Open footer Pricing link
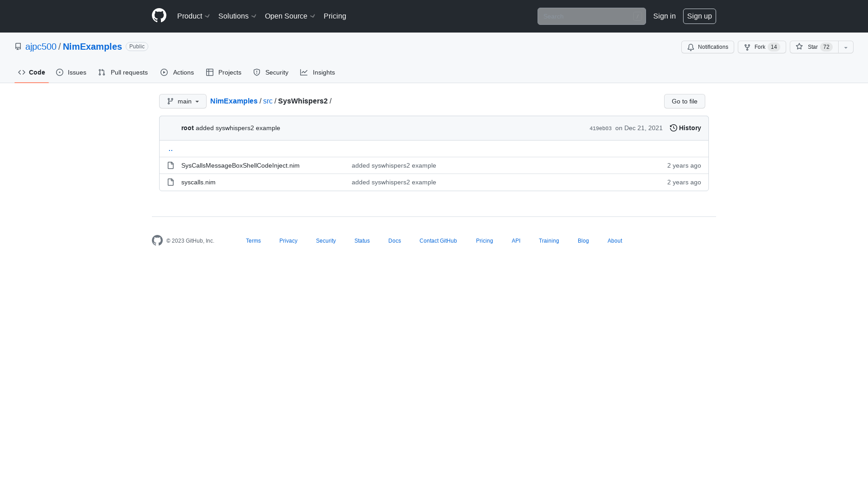868x488 pixels. click(484, 241)
